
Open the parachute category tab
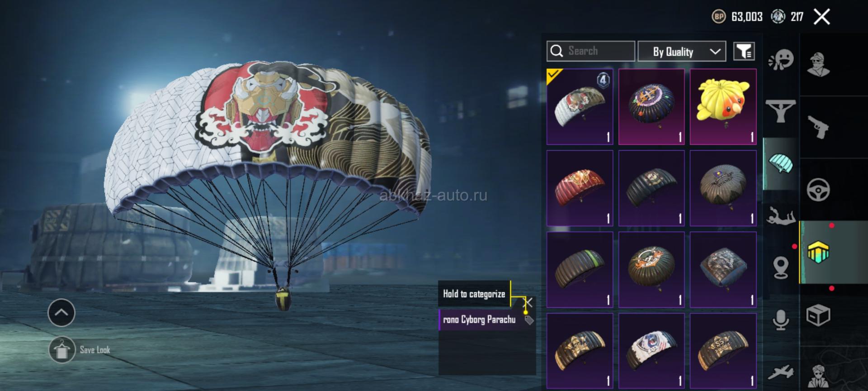tap(781, 163)
